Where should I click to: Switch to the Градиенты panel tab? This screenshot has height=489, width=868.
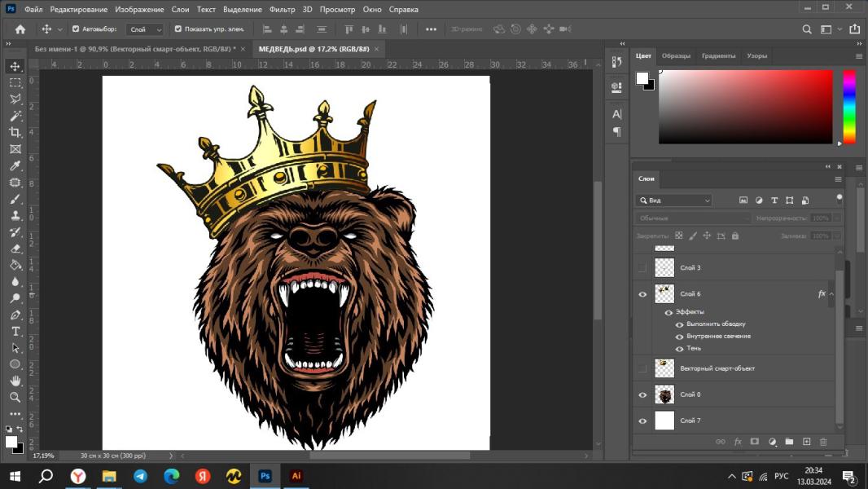coord(718,56)
